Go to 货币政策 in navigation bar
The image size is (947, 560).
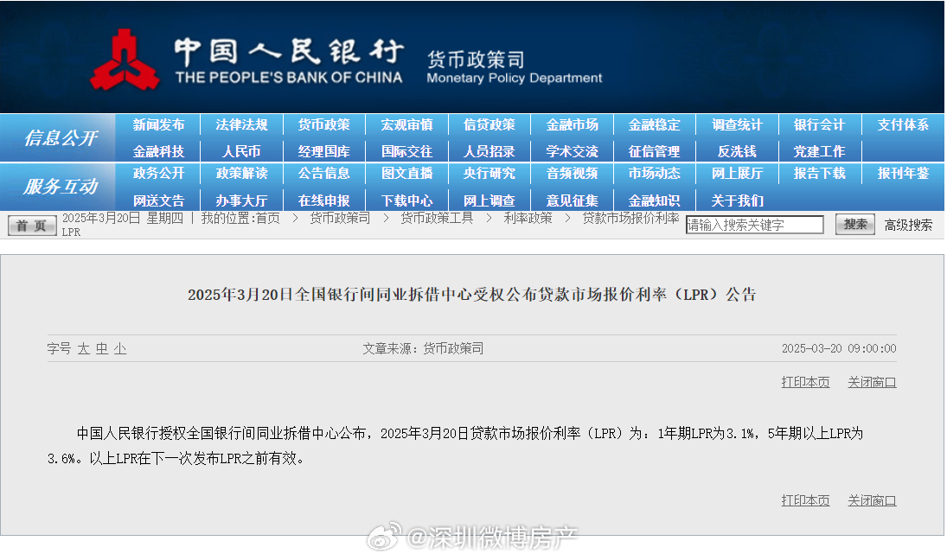(x=323, y=125)
